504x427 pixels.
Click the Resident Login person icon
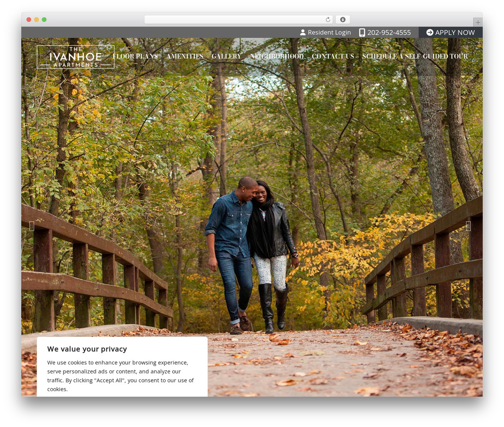click(x=303, y=33)
